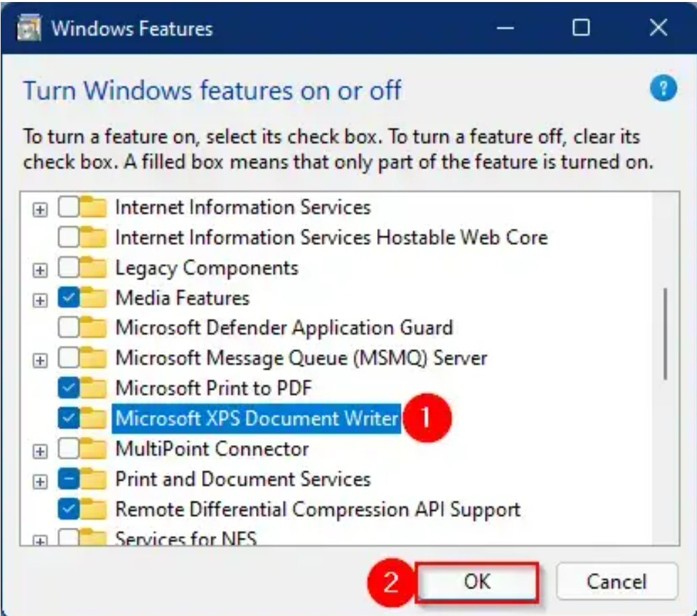The width and height of the screenshot is (697, 616).
Task: Click the Microsoft Print to PDF folder icon
Action: (94, 388)
